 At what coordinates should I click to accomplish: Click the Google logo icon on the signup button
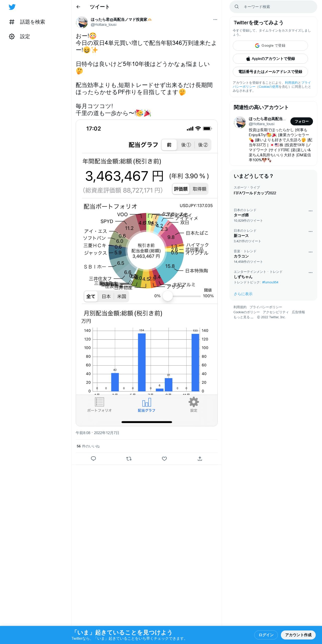tap(257, 46)
